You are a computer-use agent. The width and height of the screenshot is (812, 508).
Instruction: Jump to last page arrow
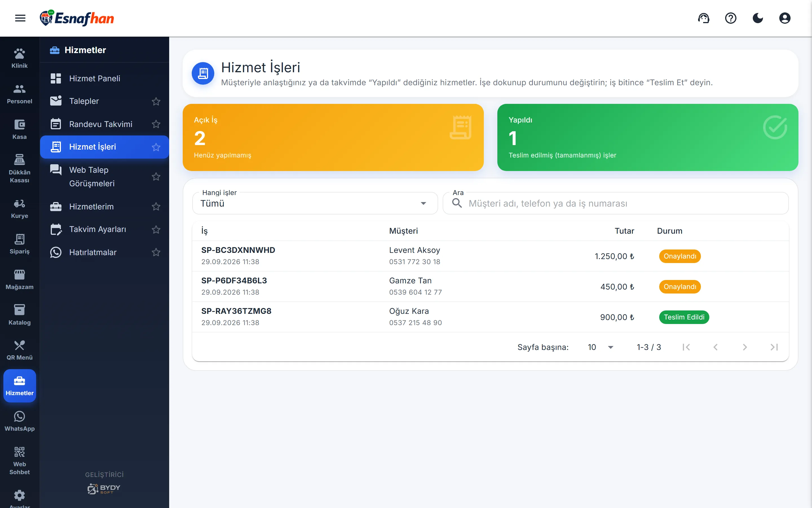[x=774, y=347]
